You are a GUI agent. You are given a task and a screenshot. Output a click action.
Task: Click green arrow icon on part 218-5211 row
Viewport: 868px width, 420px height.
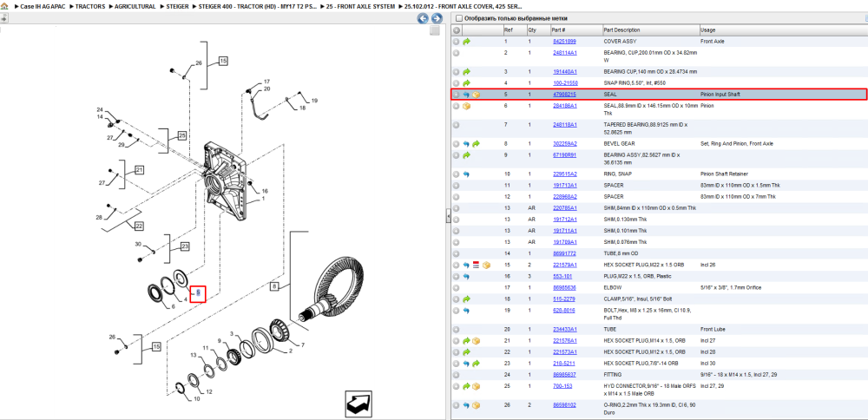point(476,364)
